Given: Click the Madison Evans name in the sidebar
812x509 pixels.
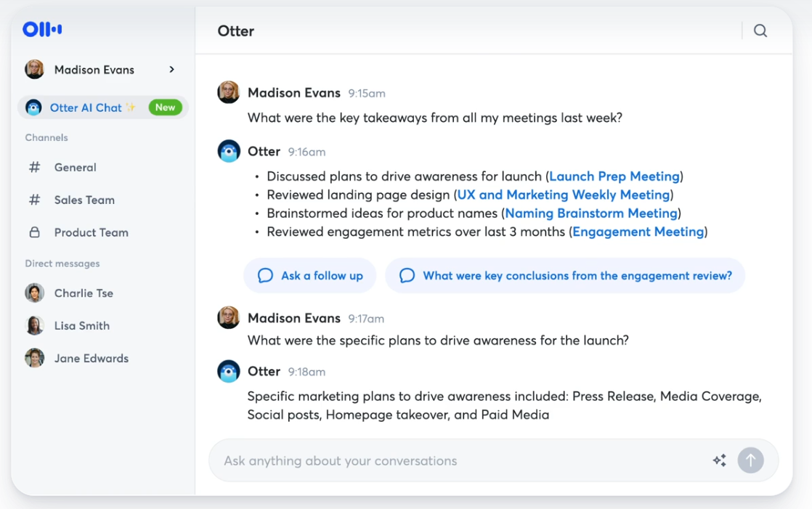Looking at the screenshot, I should pos(94,70).
